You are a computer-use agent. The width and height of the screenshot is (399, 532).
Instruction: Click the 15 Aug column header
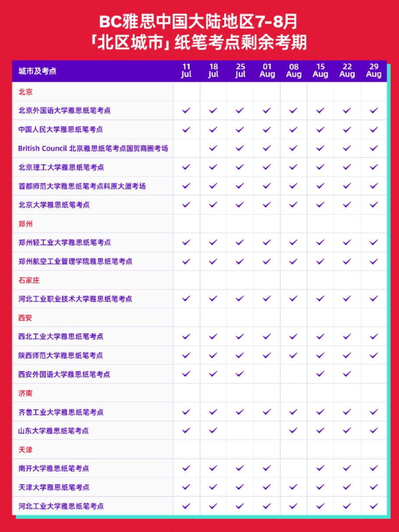point(320,71)
